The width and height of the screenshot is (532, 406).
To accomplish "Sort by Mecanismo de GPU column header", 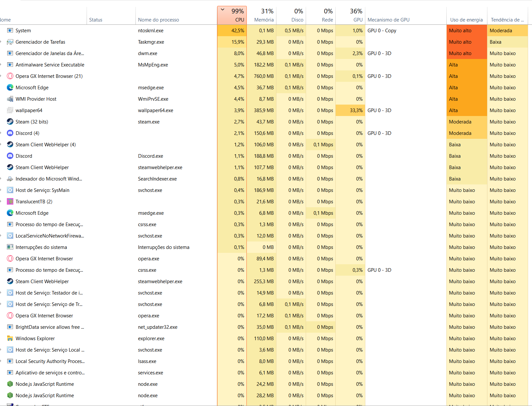I will pyautogui.click(x=406, y=15).
